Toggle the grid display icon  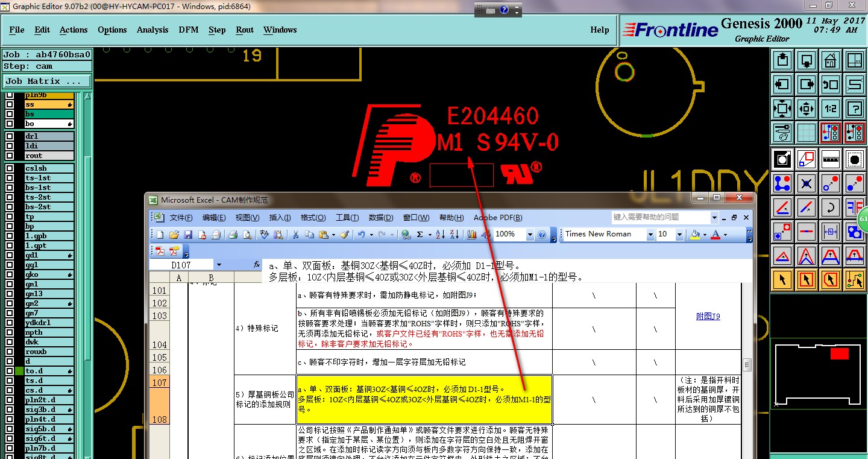[806, 132]
